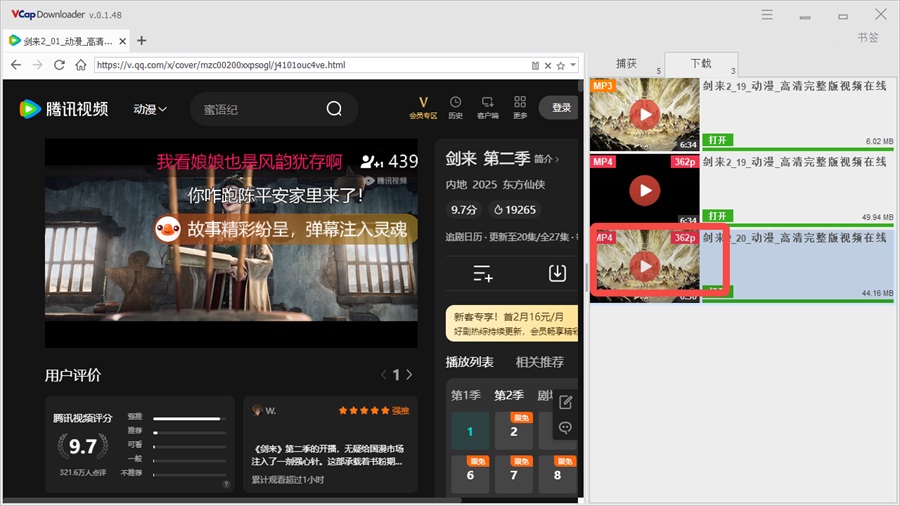Click the 49.94 MB download progress bar
The height and width of the screenshot is (506, 900).
click(x=798, y=225)
